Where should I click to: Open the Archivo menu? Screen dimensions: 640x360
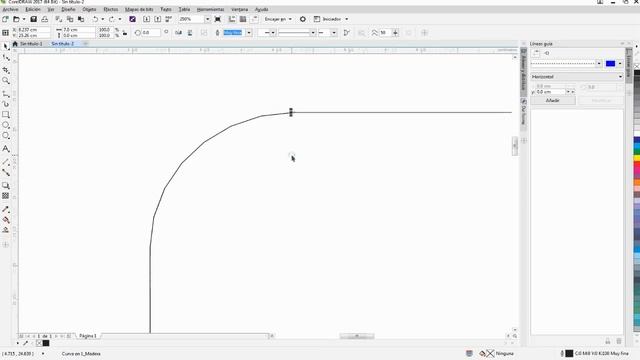pyautogui.click(x=10, y=9)
